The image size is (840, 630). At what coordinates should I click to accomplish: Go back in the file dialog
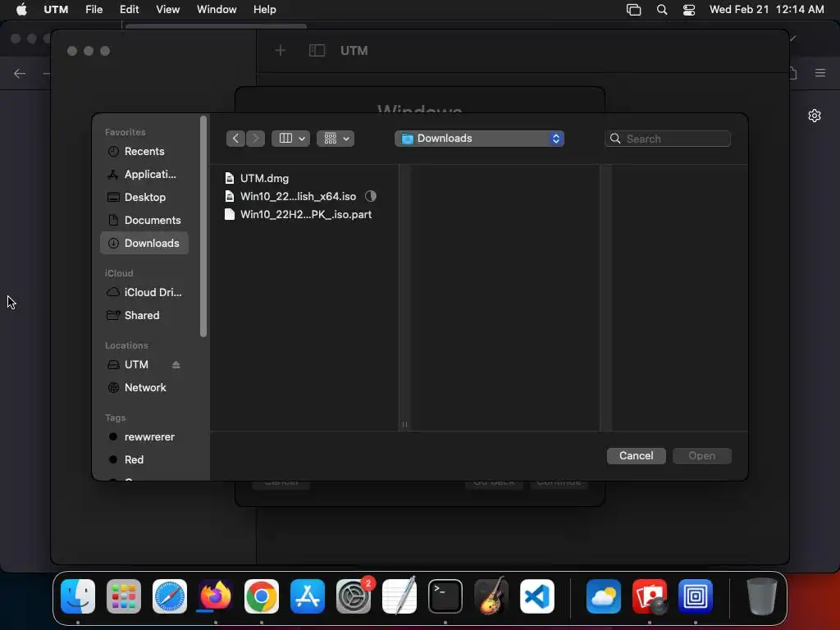click(235, 139)
